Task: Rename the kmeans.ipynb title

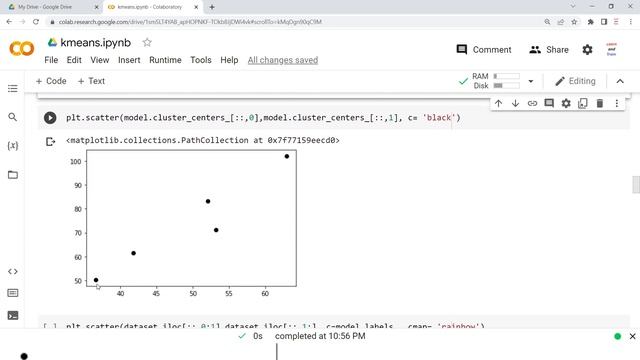Action: point(96,42)
